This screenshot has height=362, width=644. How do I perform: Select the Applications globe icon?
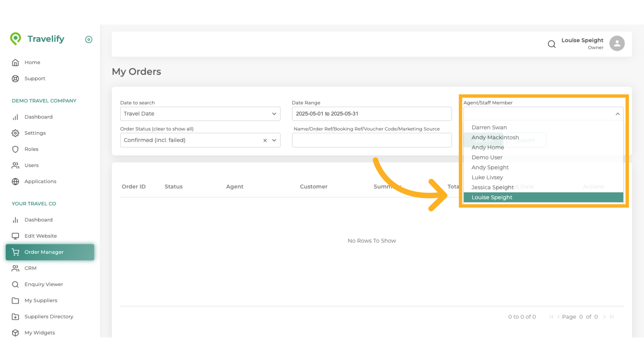[15, 181]
